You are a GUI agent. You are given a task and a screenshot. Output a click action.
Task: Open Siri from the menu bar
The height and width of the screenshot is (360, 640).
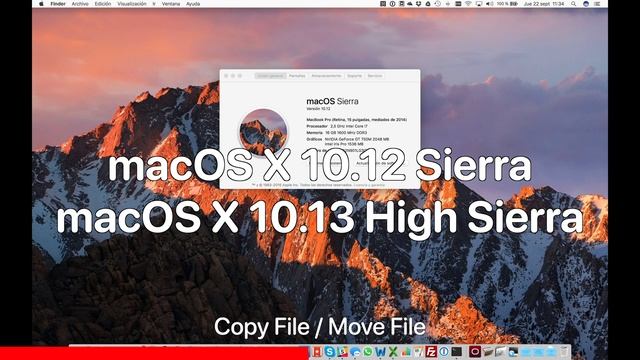586,4
